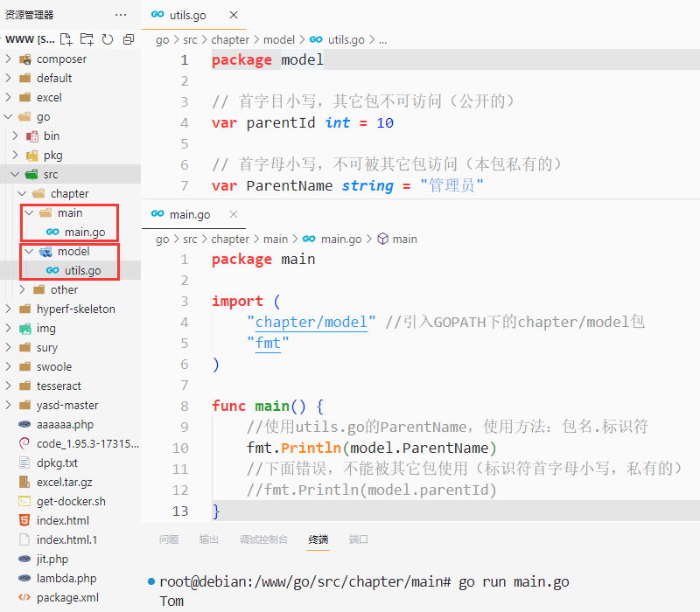Screen dimensions: 700x612
Task: Click Println call on line 10
Action: click(x=311, y=448)
